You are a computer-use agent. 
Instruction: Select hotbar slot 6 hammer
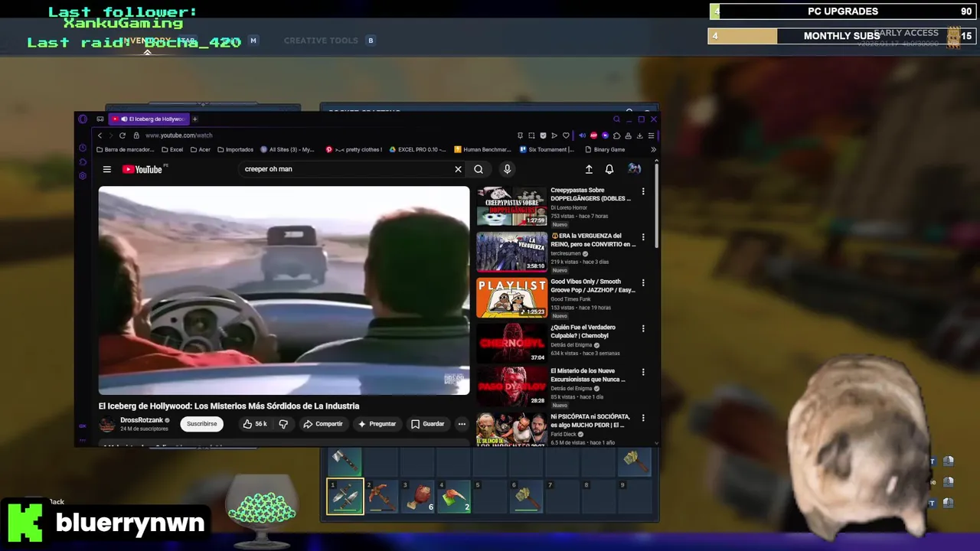coord(527,496)
